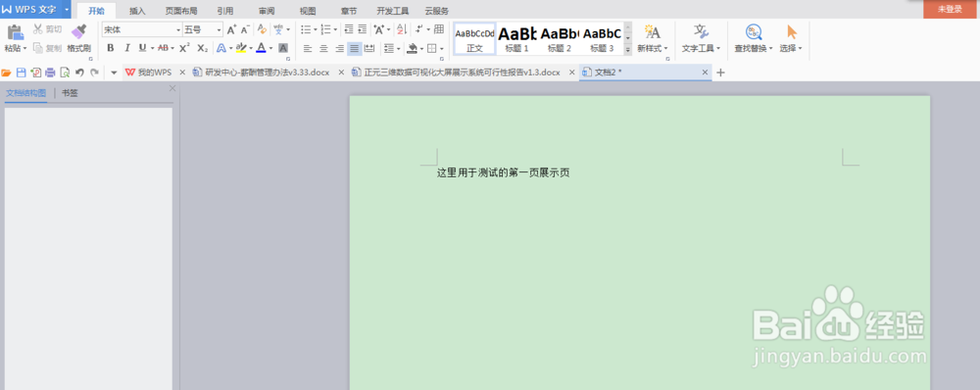Open the 文字工具 menu
The height and width of the screenshot is (390, 980).
702,39
